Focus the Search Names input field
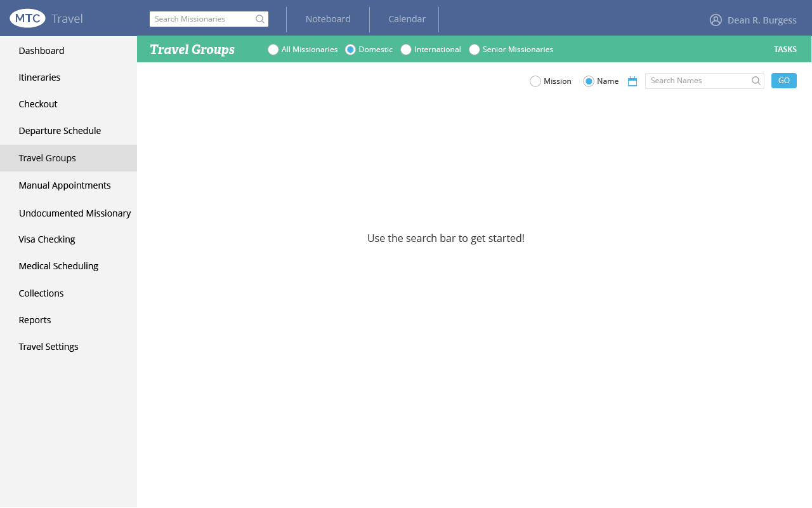 (698, 81)
